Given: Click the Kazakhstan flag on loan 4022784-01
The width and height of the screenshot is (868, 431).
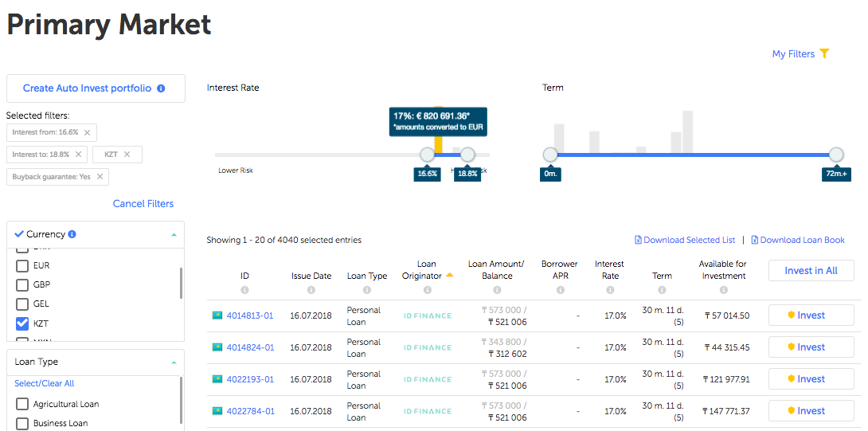Looking at the screenshot, I should coord(217,411).
